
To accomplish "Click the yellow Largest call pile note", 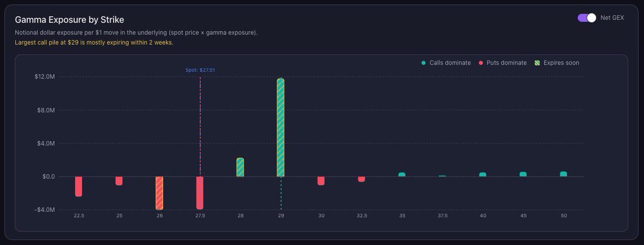I will [94, 42].
